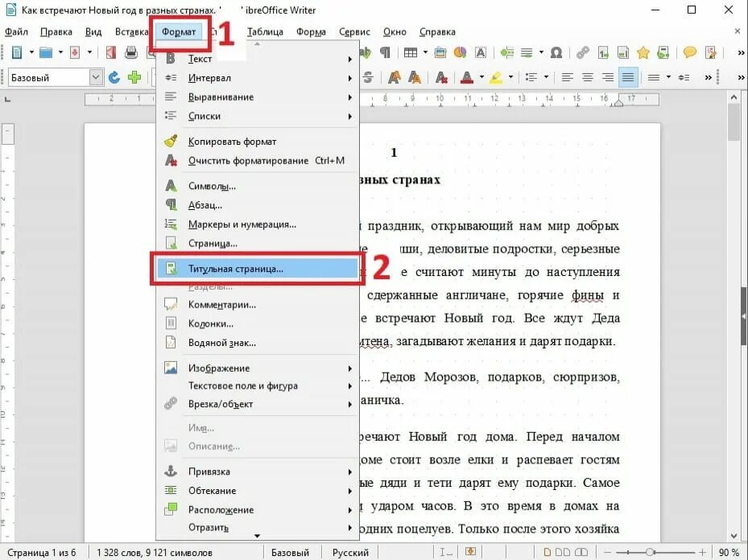
Task: Open the font color dropdown arrow
Action: (x=481, y=77)
